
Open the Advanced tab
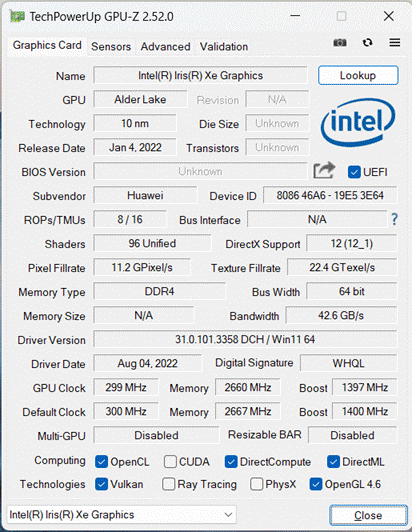coord(165,46)
